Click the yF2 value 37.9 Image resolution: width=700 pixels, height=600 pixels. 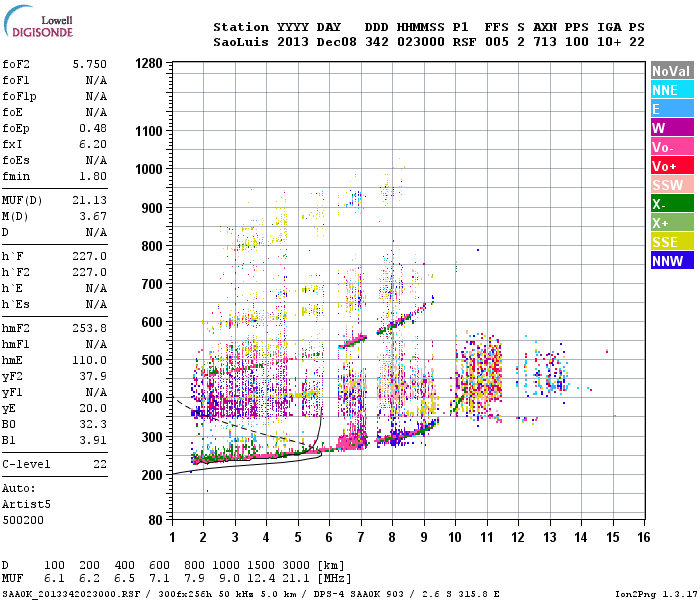click(x=93, y=376)
